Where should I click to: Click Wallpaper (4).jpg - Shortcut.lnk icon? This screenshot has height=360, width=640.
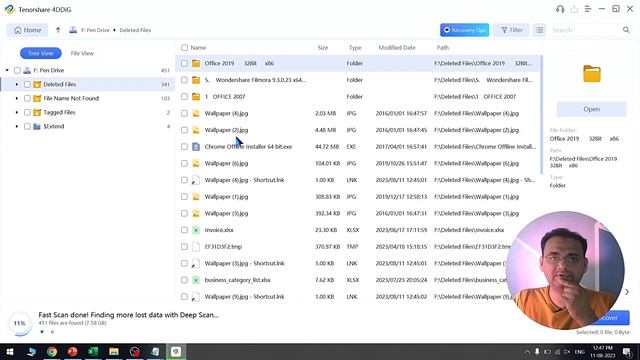click(x=196, y=180)
